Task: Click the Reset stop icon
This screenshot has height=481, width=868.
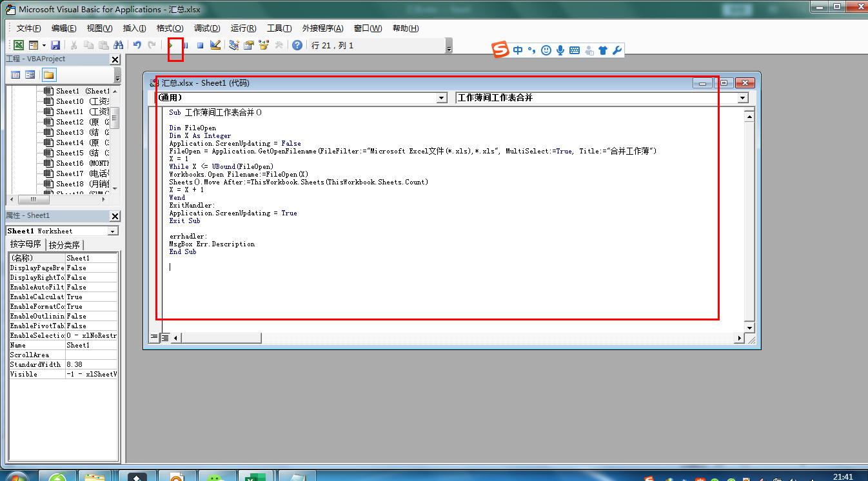Action: tap(201, 45)
